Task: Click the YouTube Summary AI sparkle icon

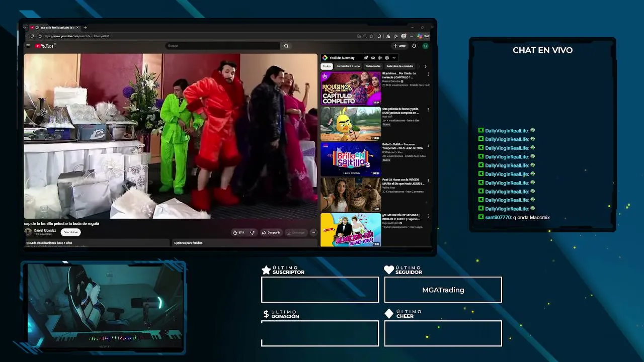Action: [366, 58]
